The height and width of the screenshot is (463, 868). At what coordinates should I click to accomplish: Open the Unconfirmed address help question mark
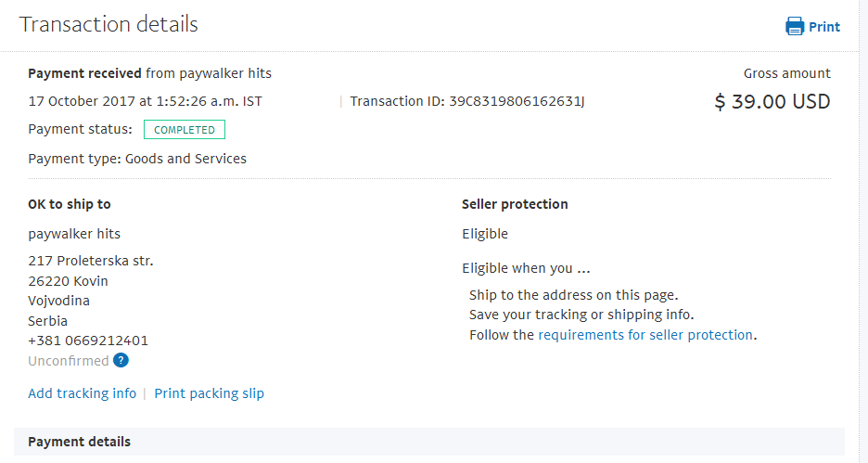click(121, 361)
